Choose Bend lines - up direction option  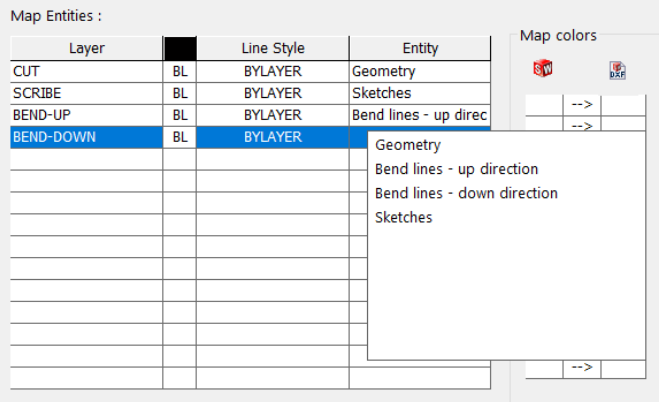(456, 169)
